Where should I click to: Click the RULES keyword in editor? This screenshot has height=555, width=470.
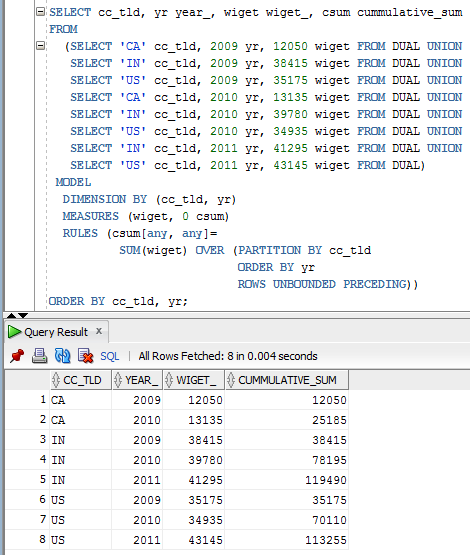tap(80, 233)
